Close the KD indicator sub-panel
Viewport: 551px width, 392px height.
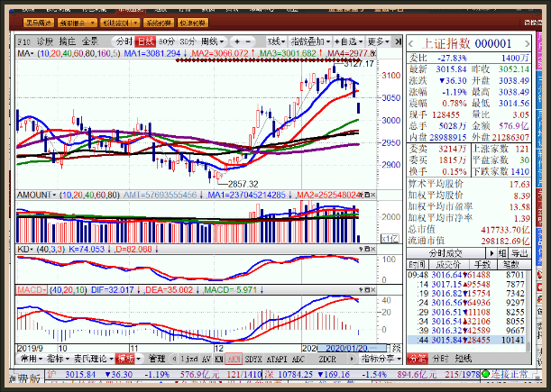tap(372, 249)
